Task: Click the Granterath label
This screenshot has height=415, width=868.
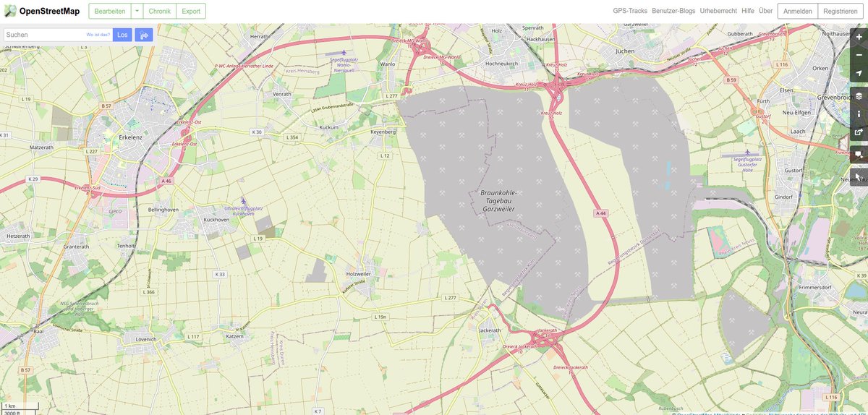Action: [76, 246]
